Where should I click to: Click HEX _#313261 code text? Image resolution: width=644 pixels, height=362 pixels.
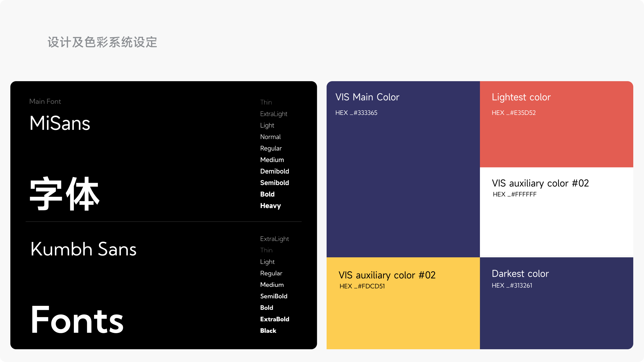coord(512,285)
